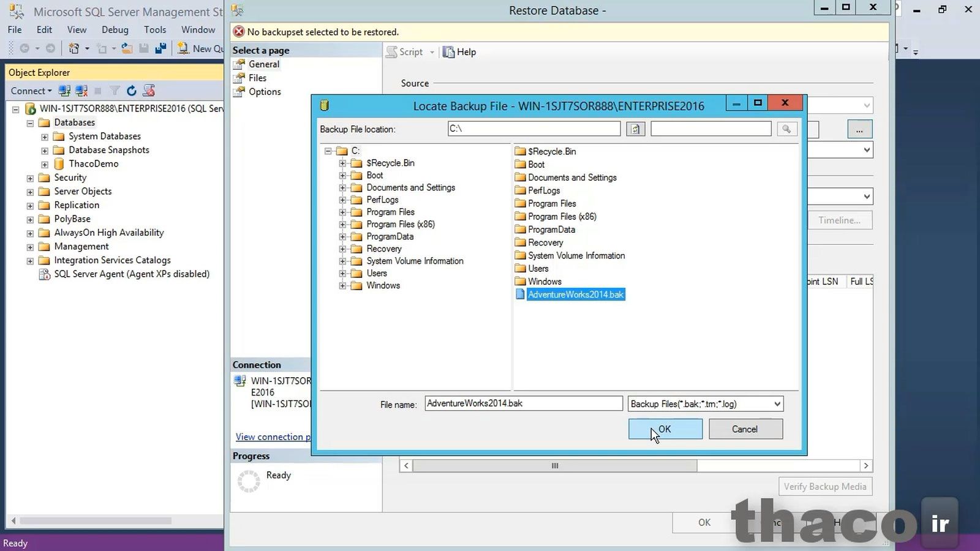This screenshot has width=980, height=551.
Task: Click the scrollbar right arrow in Restore Database
Action: coord(866,466)
